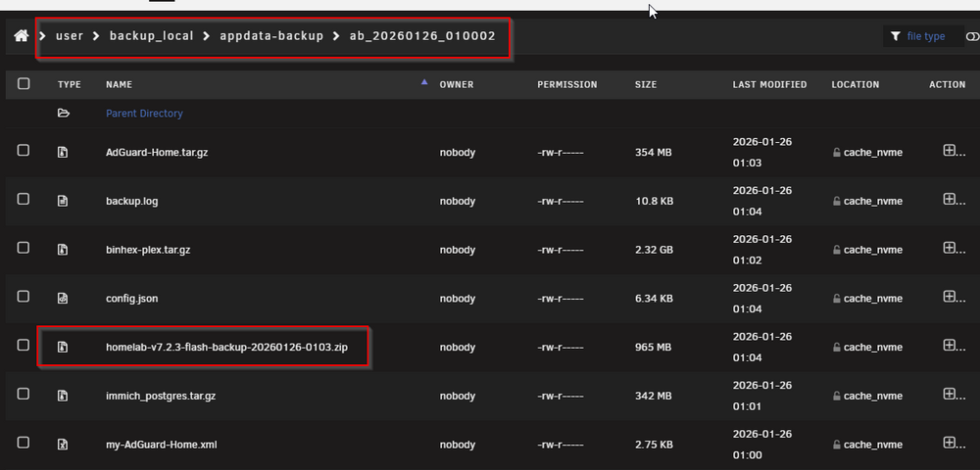
Task: Tick the select-all checkbox in the header
Action: click(x=24, y=83)
